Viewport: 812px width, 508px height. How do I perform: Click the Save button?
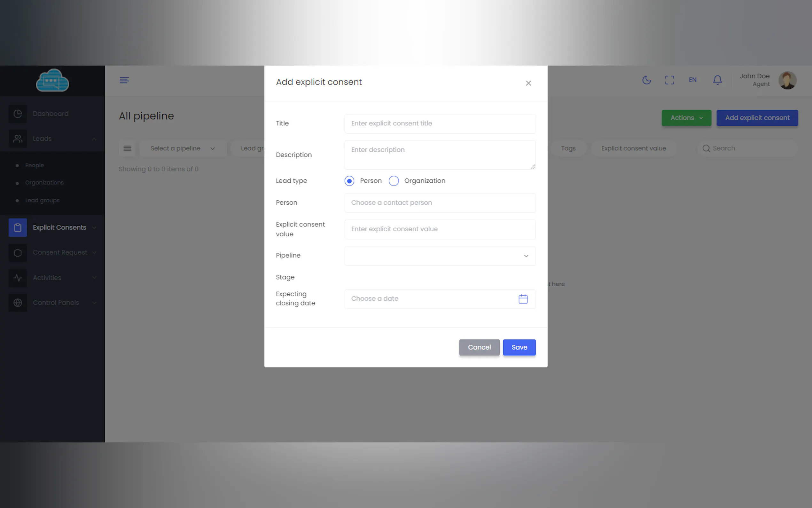coord(519,347)
